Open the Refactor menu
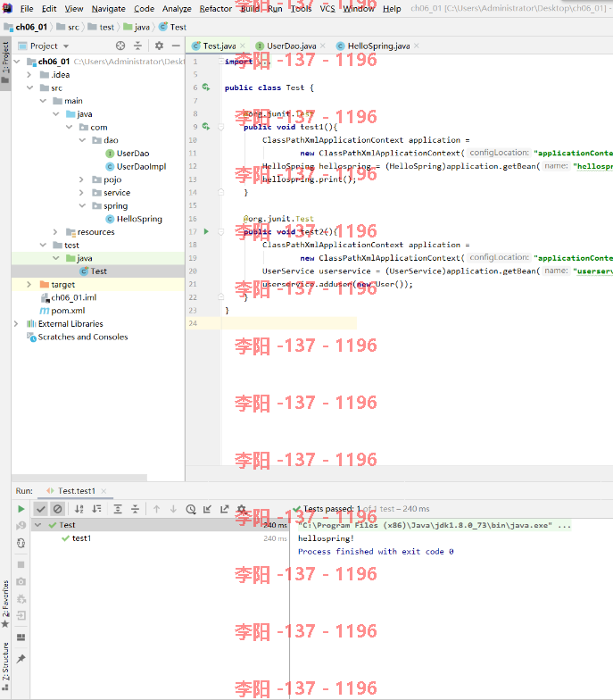The image size is (613, 700). pos(216,9)
